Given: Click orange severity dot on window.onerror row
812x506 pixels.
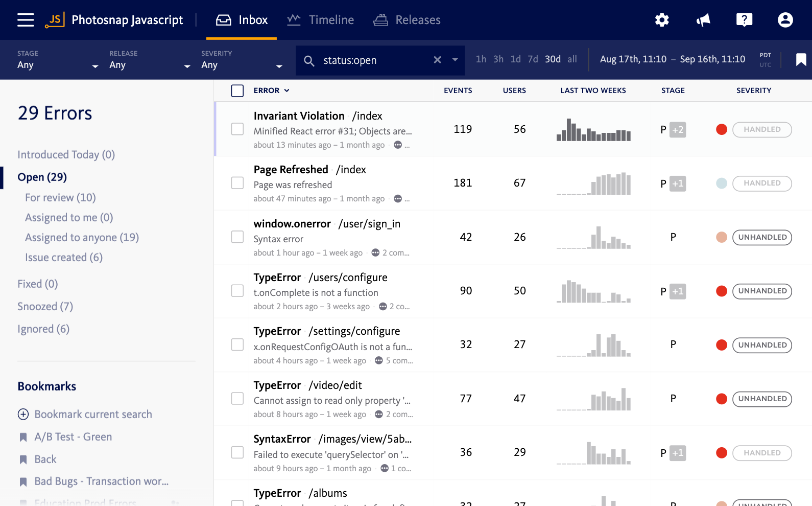Looking at the screenshot, I should click(722, 237).
